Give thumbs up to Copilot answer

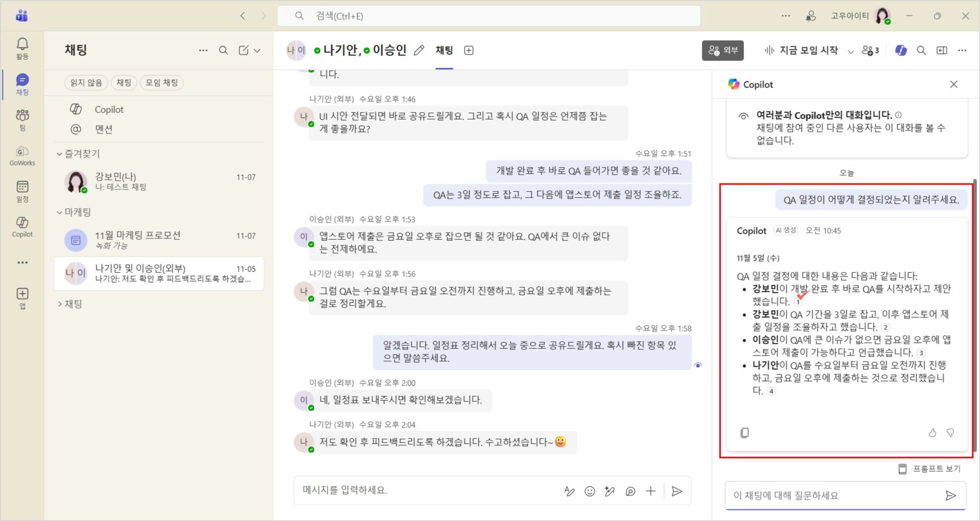(x=932, y=433)
